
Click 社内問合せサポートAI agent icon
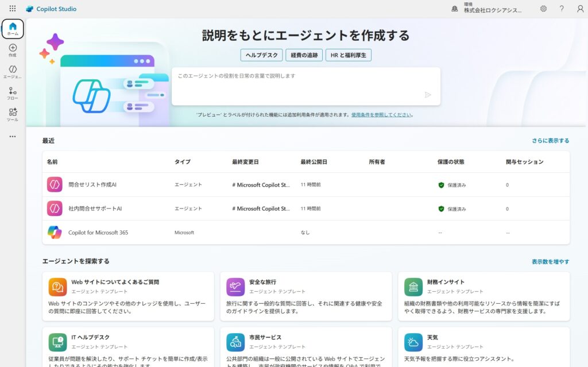tap(55, 208)
